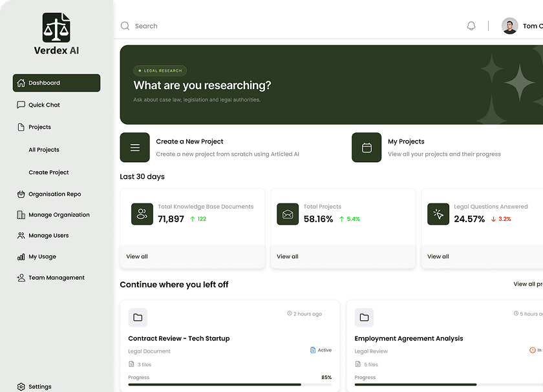Click the My Usage bar chart icon
543x392 pixels.
coord(21,257)
